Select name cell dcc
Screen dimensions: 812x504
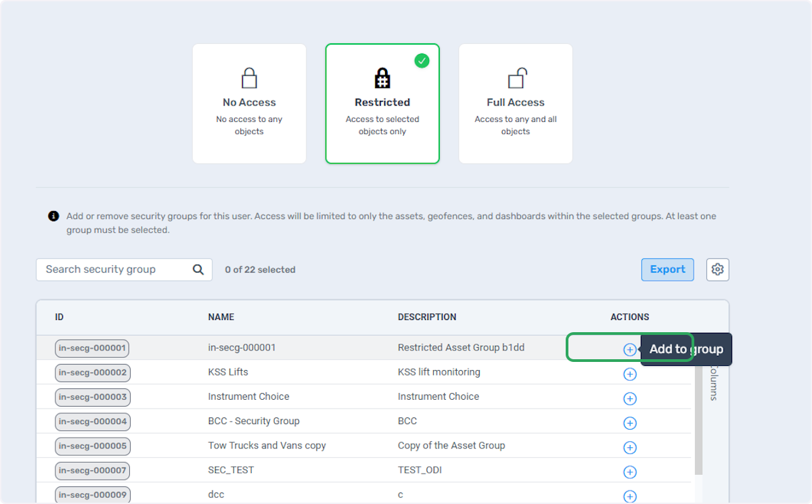(x=216, y=495)
